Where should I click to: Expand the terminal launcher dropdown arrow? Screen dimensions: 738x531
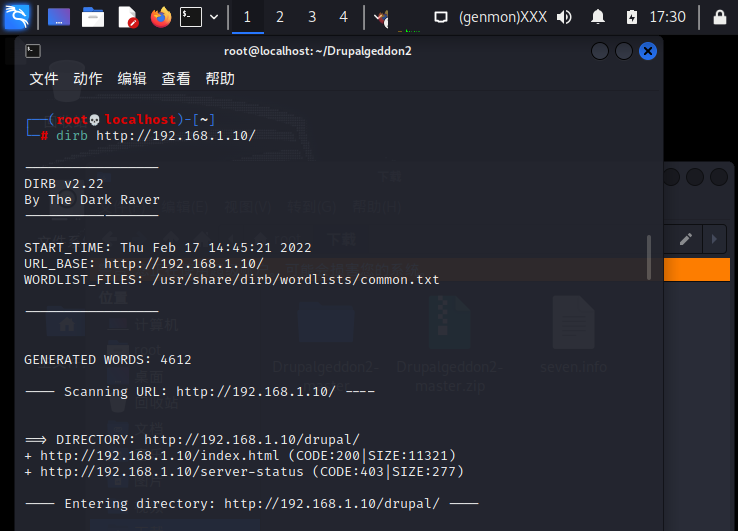(x=214, y=17)
